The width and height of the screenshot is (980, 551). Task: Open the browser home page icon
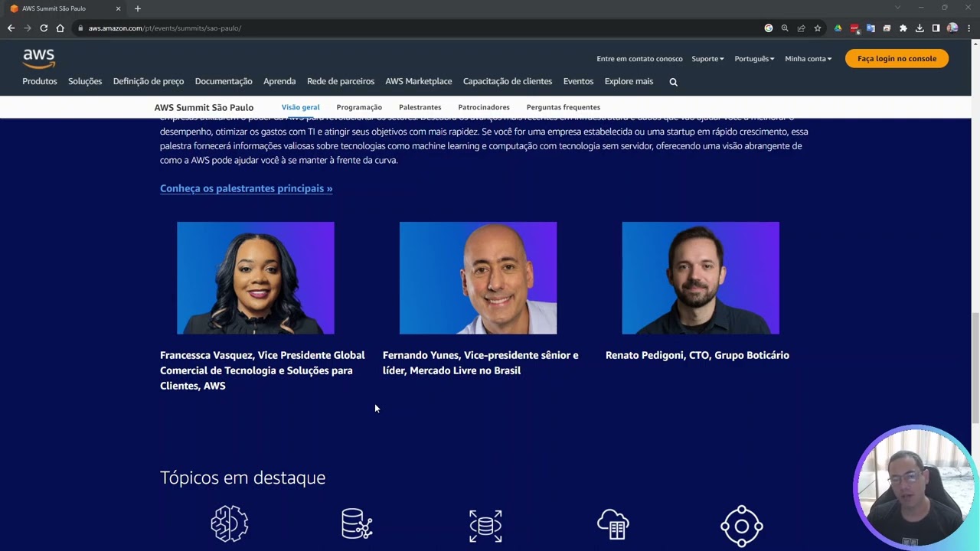click(x=60, y=28)
